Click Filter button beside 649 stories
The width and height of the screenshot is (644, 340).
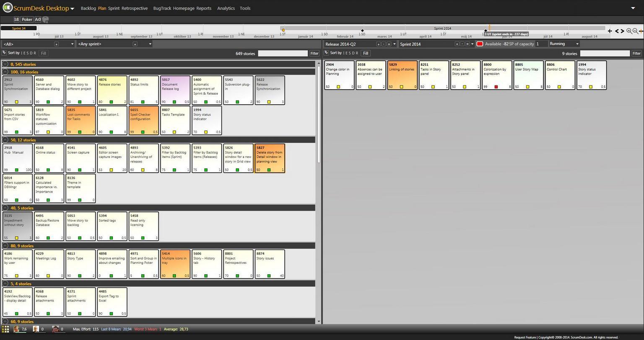314,53
